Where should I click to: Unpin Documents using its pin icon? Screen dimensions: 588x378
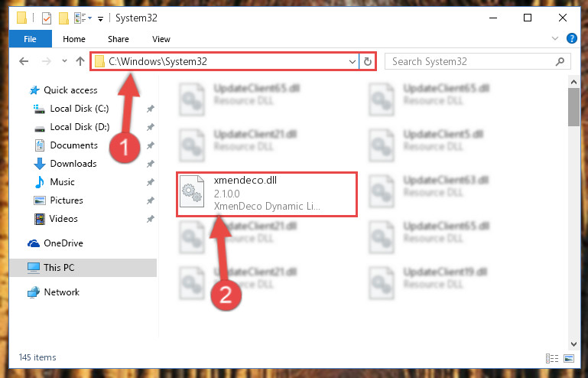(x=151, y=145)
